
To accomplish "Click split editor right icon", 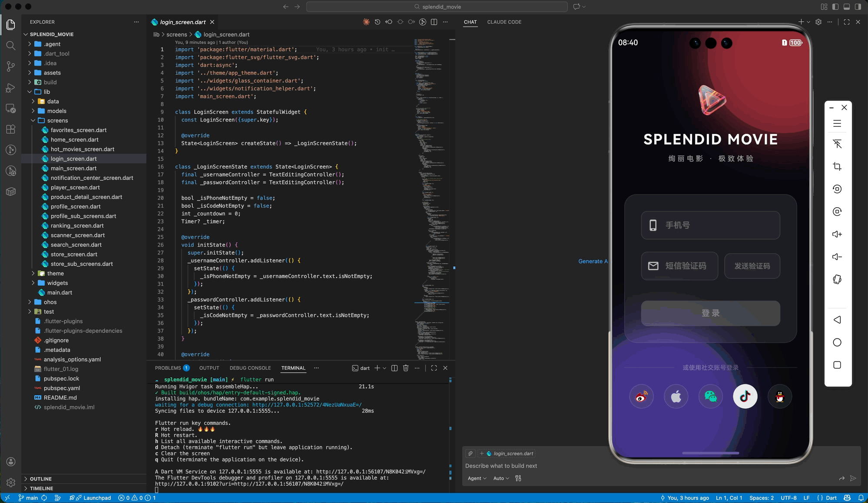I will 434,22.
